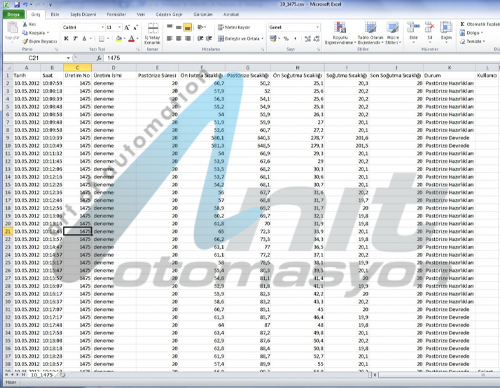
Task: Open the Genel number format dropdown
Action: 294,27
